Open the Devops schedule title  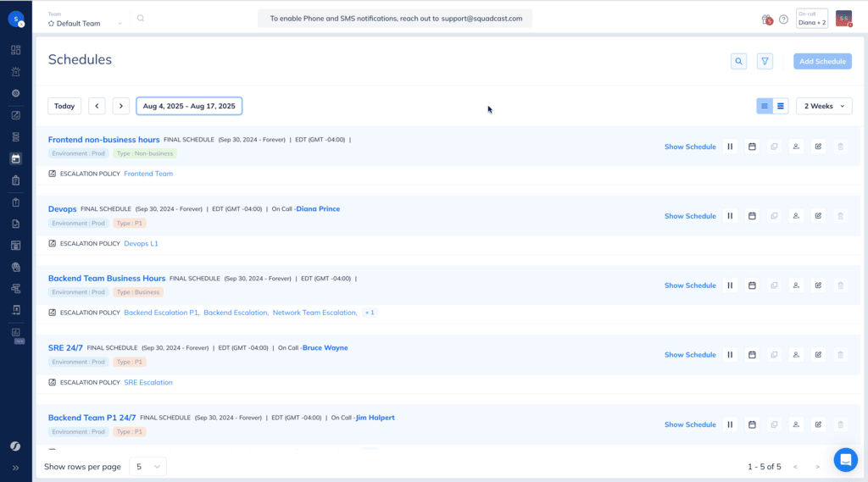click(62, 208)
